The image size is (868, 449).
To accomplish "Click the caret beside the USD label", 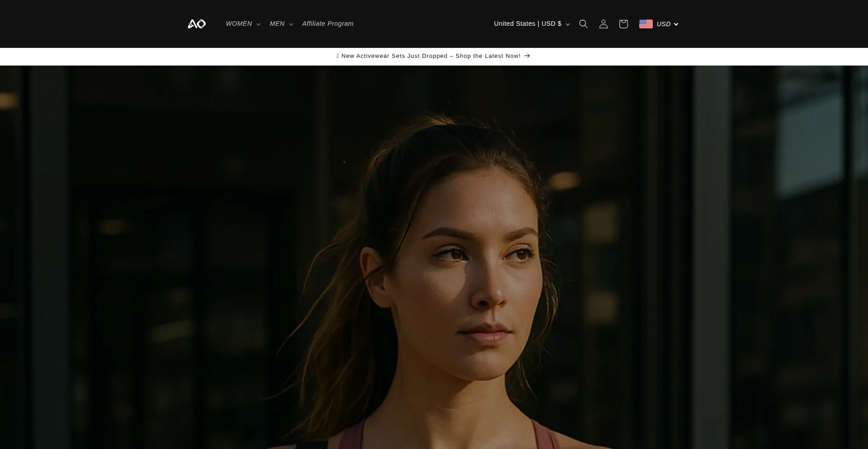I will (x=676, y=24).
